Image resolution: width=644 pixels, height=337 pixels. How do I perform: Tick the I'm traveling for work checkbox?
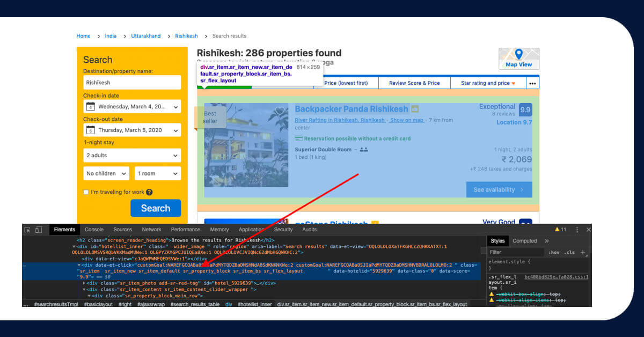point(86,192)
